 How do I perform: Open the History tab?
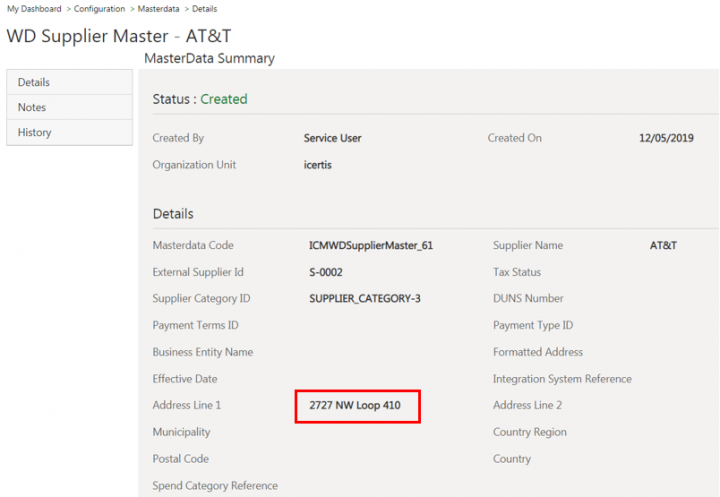click(x=35, y=132)
